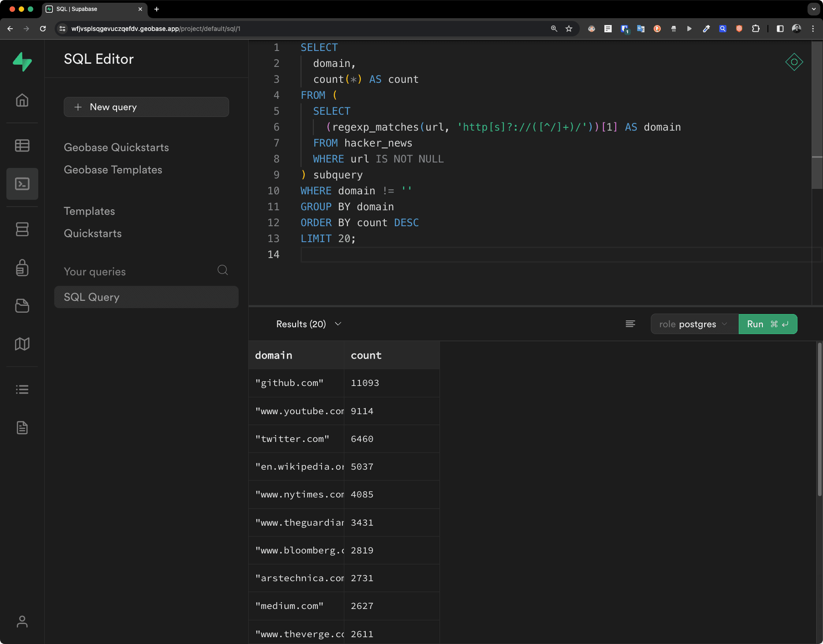
Task: Click the hacker_news table name in query
Action: pos(378,143)
